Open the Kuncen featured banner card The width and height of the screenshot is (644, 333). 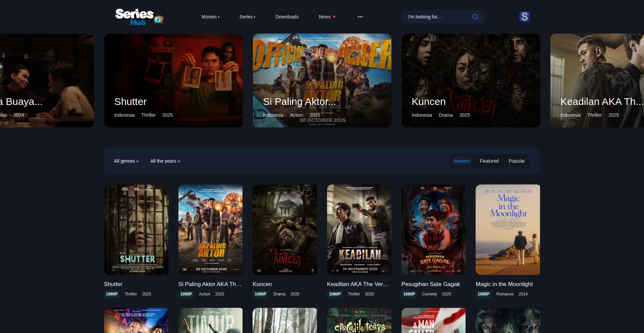point(471,80)
